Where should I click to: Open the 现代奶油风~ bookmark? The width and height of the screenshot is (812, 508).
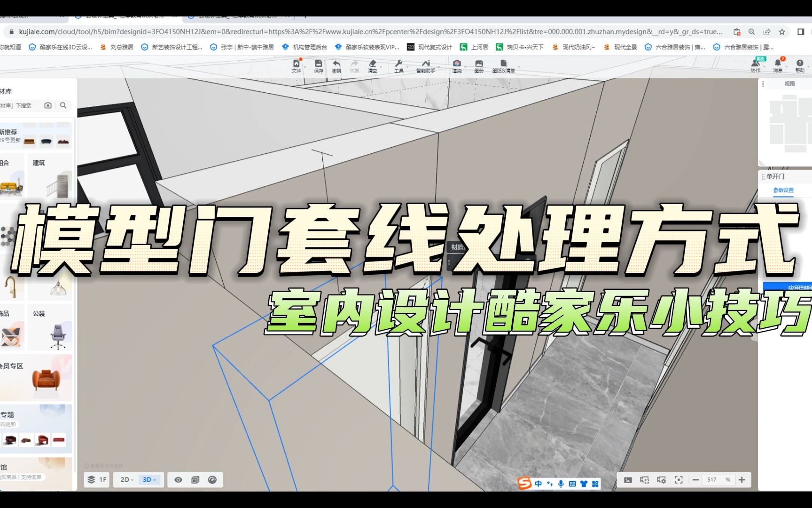pos(574,47)
